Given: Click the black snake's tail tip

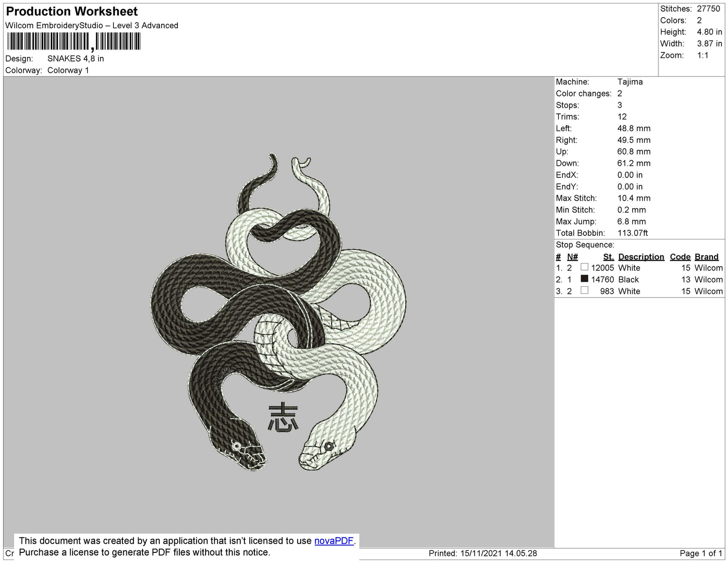Looking at the screenshot, I should click(273, 157).
